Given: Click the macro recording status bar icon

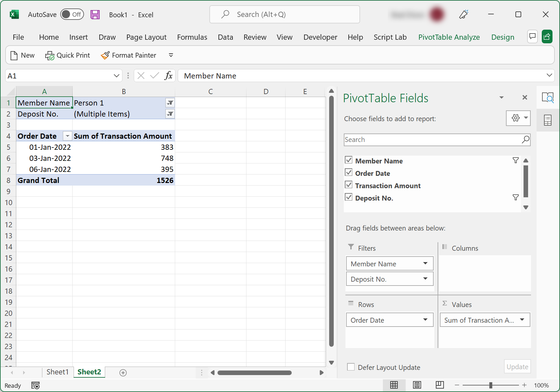Looking at the screenshot, I should pos(35,385).
